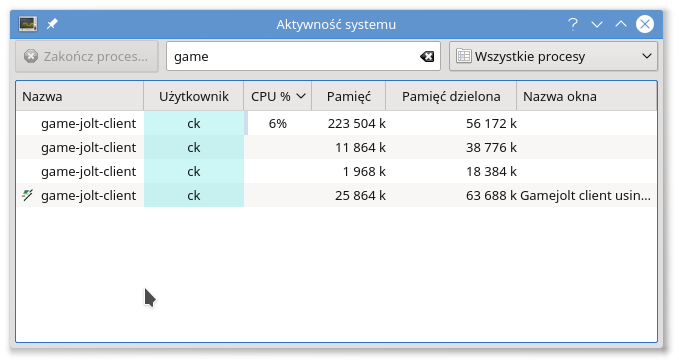Click the lightning icon beside the last game-jolt-client
Screen dimensions: 679x364
coord(28,195)
